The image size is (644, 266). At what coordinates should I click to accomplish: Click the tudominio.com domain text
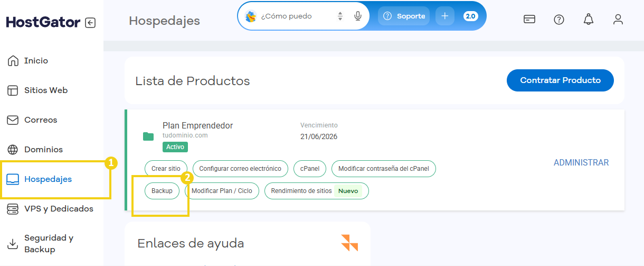pyautogui.click(x=185, y=135)
